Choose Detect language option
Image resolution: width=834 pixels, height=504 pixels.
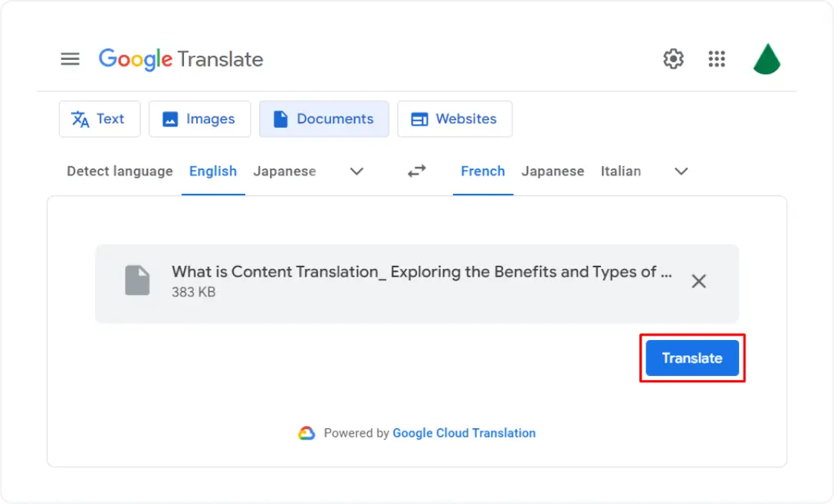[x=120, y=171]
